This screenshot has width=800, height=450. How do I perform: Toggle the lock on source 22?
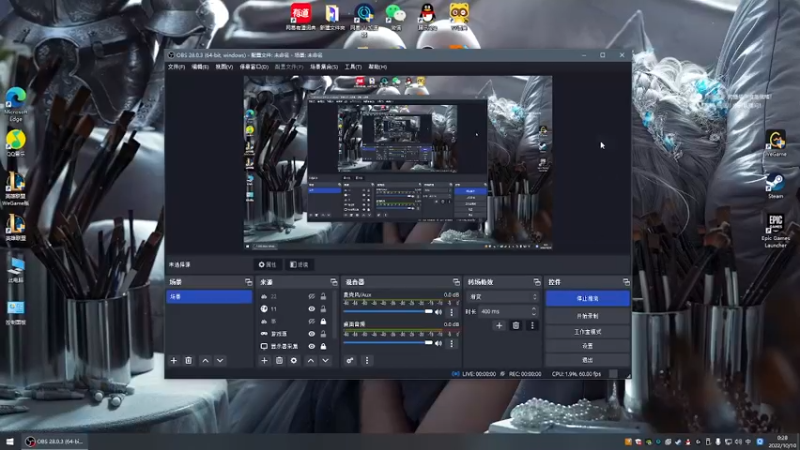coord(323,296)
